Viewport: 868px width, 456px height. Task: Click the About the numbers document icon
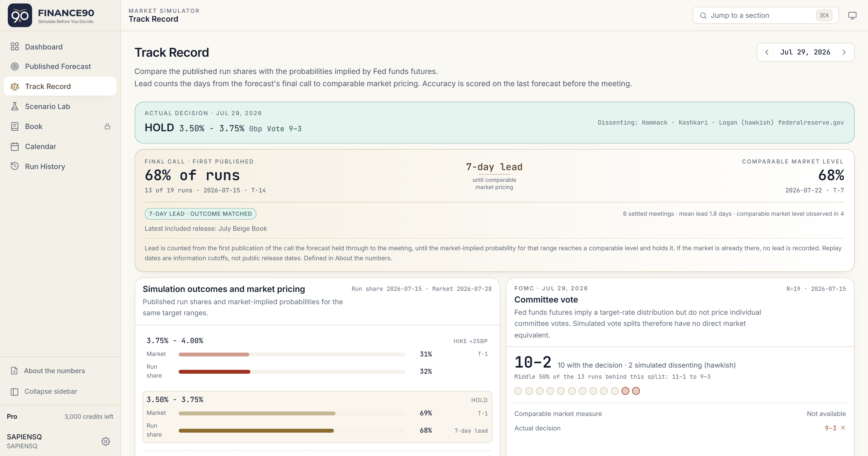14,371
